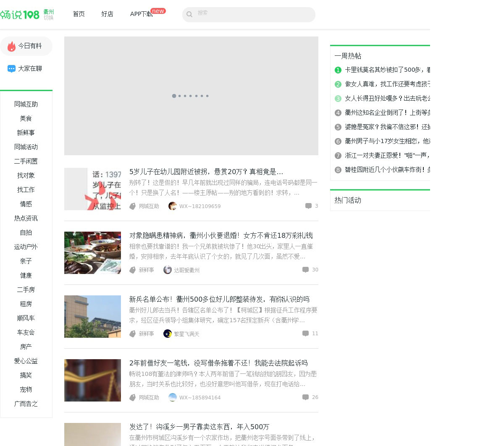Open 同城互助 category in sidebar
This screenshot has width=504, height=446.
pyautogui.click(x=26, y=104)
